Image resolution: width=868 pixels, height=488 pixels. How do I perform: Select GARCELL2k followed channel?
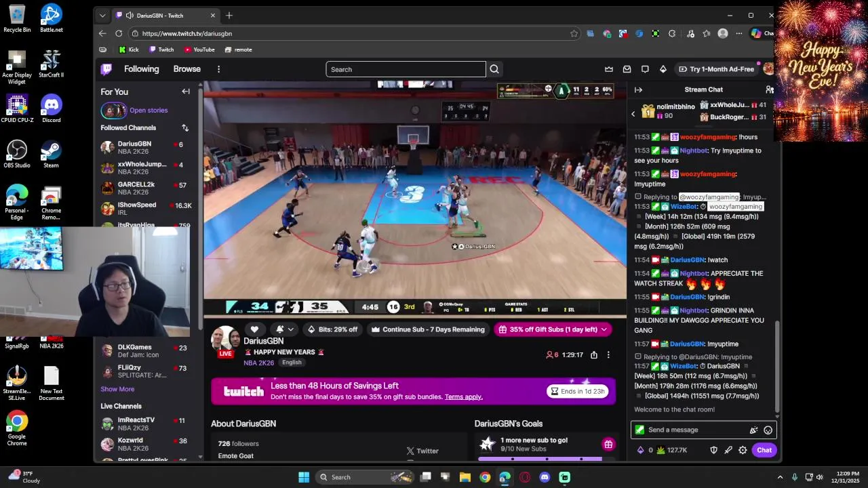point(146,188)
